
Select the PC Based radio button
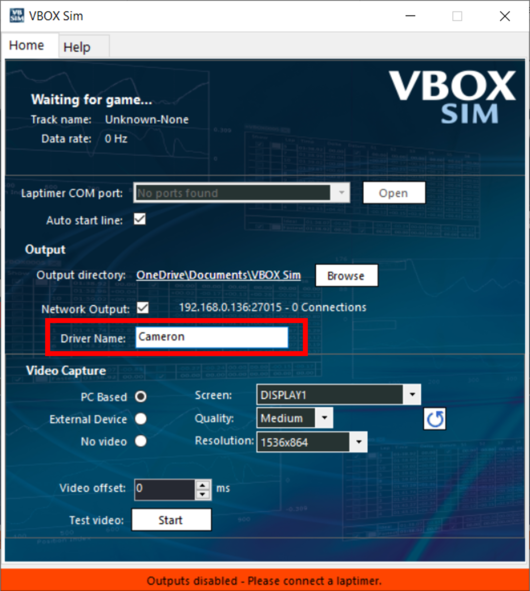141,397
